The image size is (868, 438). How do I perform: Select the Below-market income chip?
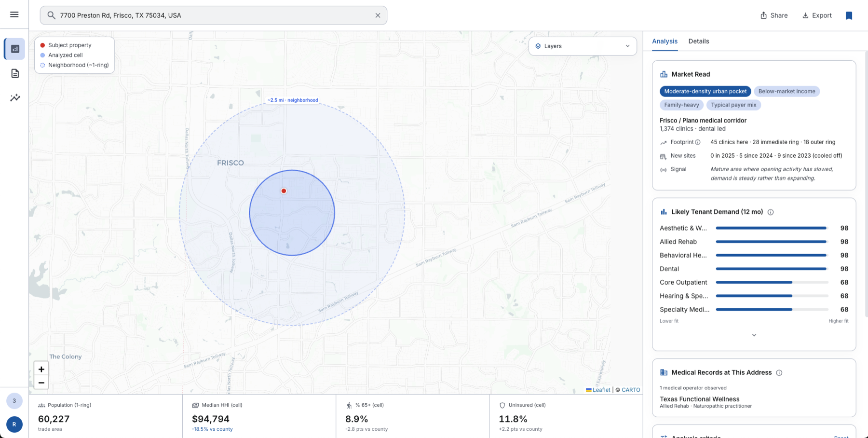[x=787, y=91]
